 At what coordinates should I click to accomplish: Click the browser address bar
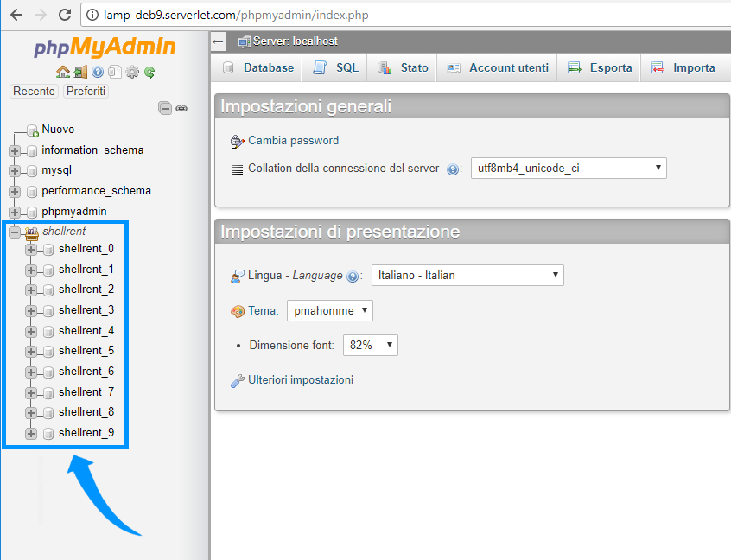tap(405, 15)
